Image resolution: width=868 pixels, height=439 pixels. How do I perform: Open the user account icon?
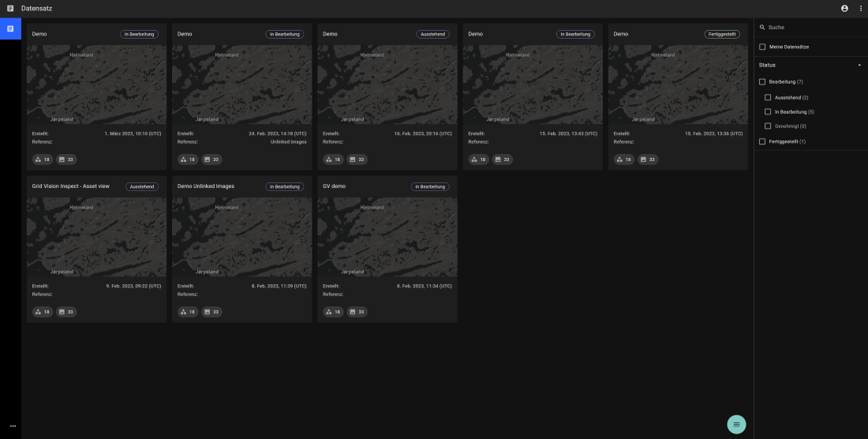844,9
